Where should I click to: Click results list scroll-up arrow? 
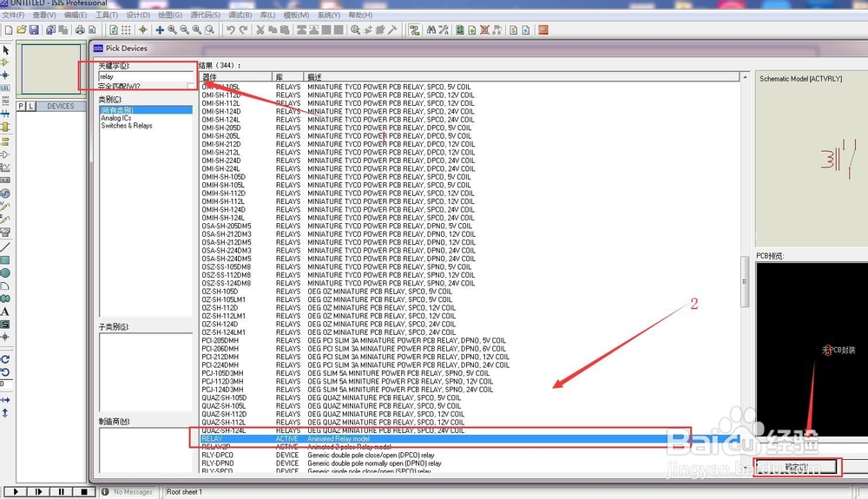click(x=745, y=77)
